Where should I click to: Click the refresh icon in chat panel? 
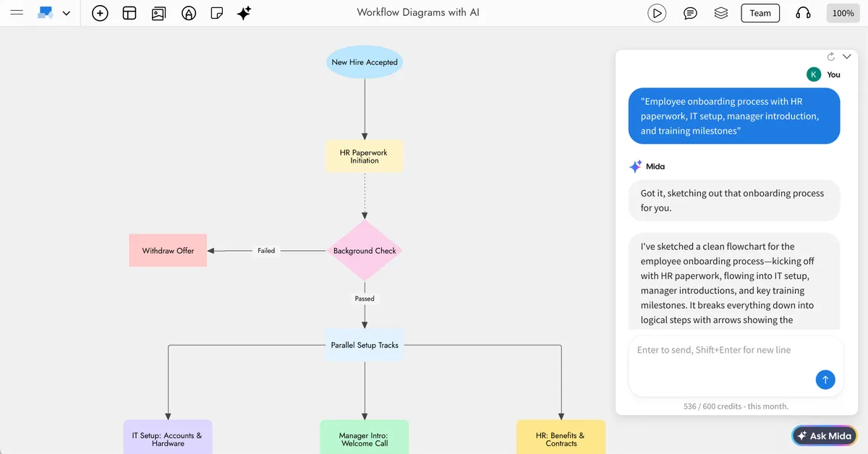831,56
